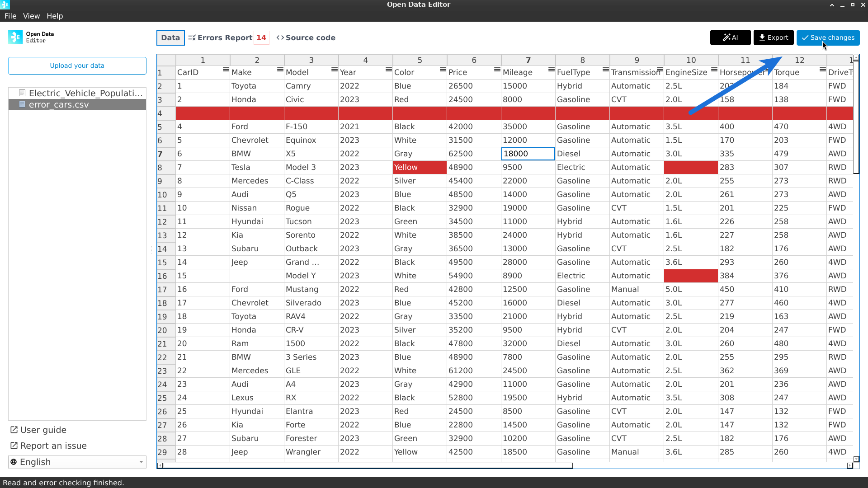This screenshot has height=488, width=868.
Task: Click the AI magic wand button
Action: 730,38
